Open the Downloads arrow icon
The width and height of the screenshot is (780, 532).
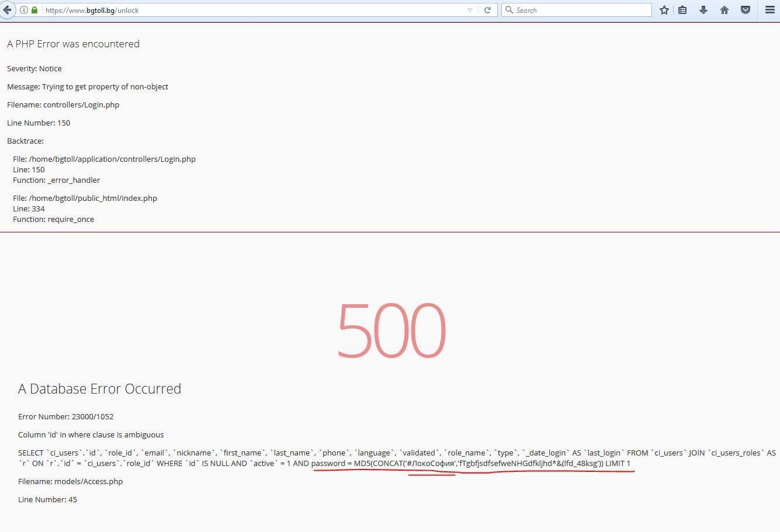703,10
